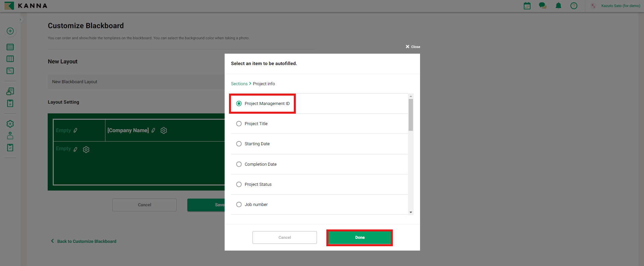The width and height of the screenshot is (644, 266).
Task: Select the Project Status radio button
Action: tap(239, 184)
